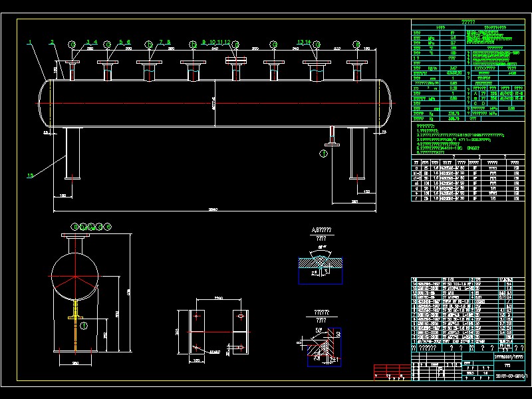Click the bottom drain nozzle flange
The image size is (532, 399).
332,145
